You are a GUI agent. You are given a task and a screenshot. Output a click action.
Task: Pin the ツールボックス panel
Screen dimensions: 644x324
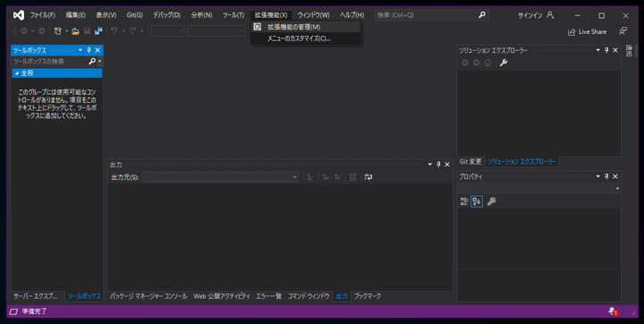click(x=89, y=50)
